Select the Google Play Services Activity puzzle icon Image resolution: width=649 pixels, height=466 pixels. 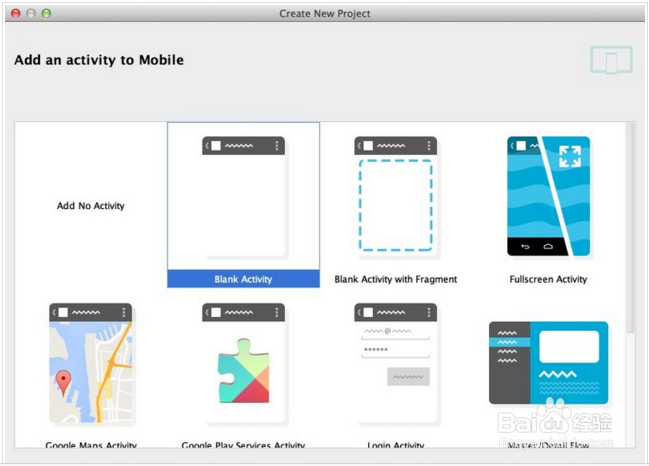(244, 371)
